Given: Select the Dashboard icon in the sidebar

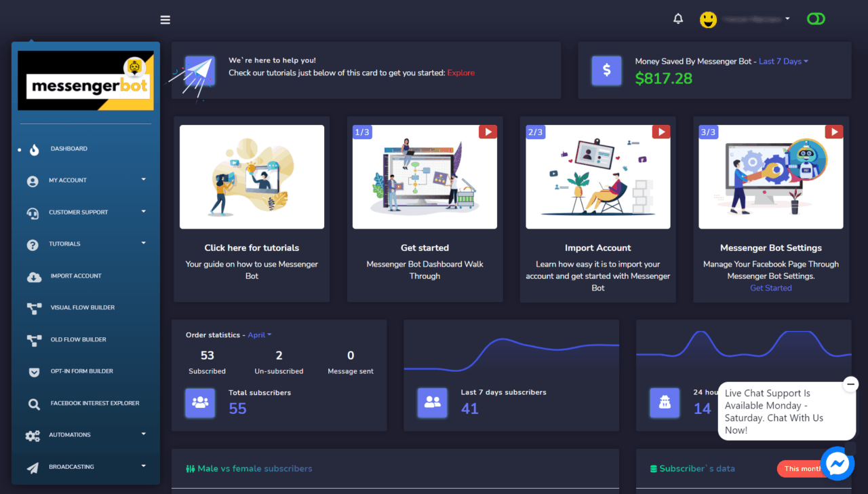Looking at the screenshot, I should (34, 149).
